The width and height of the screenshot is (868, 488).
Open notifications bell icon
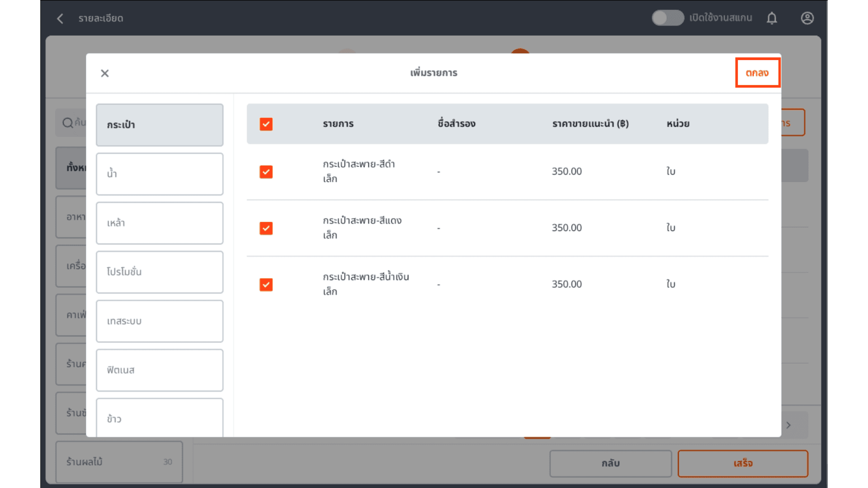(772, 18)
